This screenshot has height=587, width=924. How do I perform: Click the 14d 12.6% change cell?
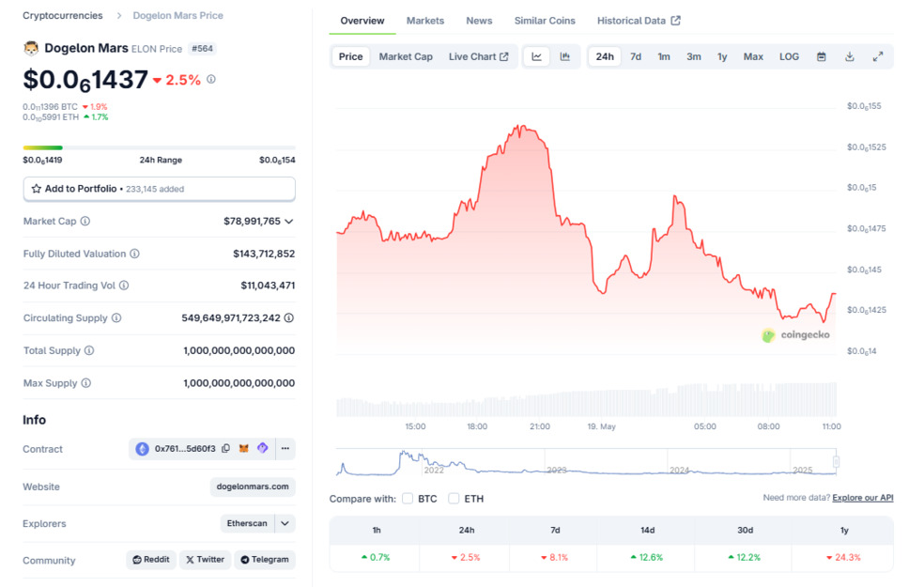pyautogui.click(x=646, y=558)
